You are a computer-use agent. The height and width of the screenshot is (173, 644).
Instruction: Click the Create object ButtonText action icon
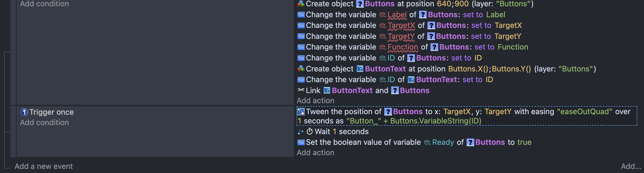(x=301, y=69)
